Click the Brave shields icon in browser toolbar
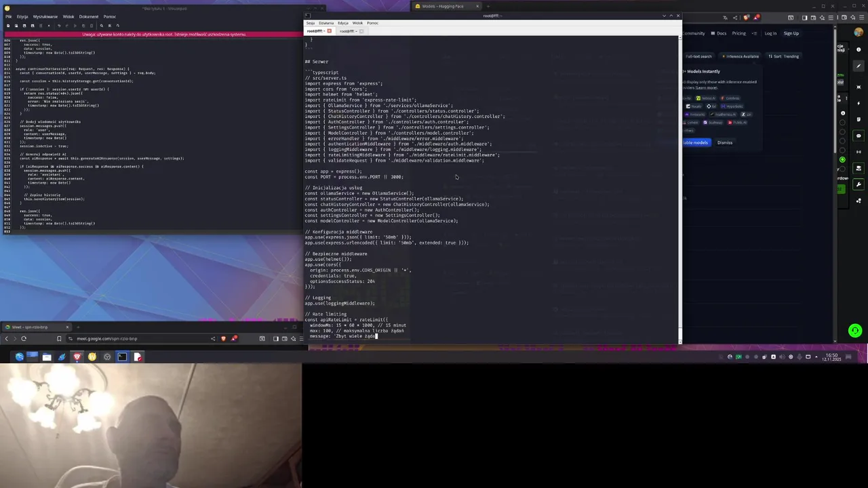Image resolution: width=868 pixels, height=488 pixels. tap(746, 18)
